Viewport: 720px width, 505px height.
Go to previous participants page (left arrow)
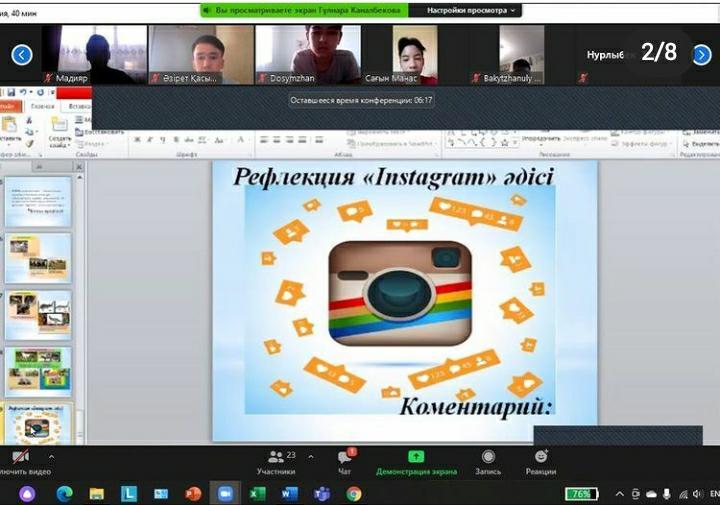pos(22,55)
